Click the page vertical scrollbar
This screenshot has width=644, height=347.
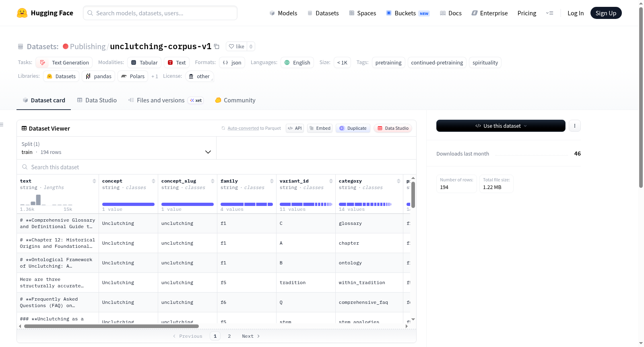click(641, 97)
